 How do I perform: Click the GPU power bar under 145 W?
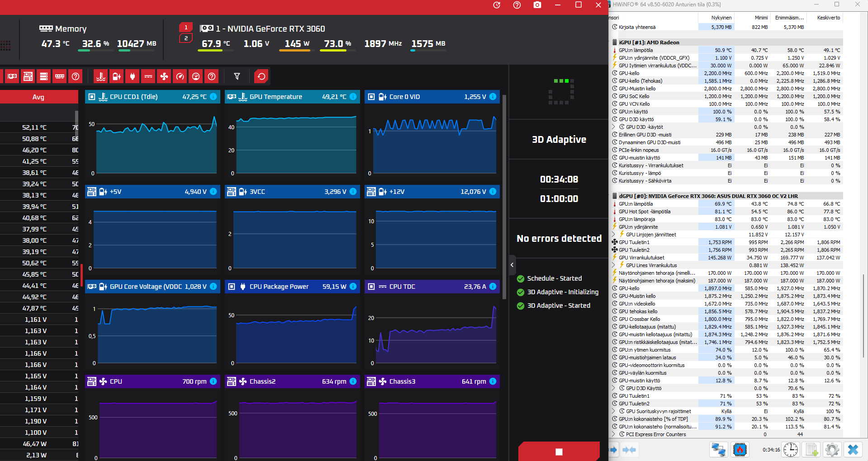coord(297,51)
